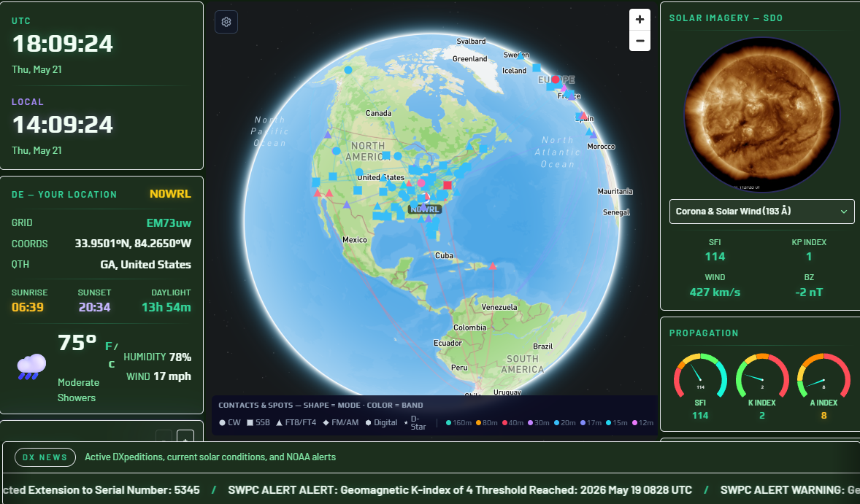Click the 80m band color dot
The width and height of the screenshot is (860, 504).
pyautogui.click(x=478, y=423)
